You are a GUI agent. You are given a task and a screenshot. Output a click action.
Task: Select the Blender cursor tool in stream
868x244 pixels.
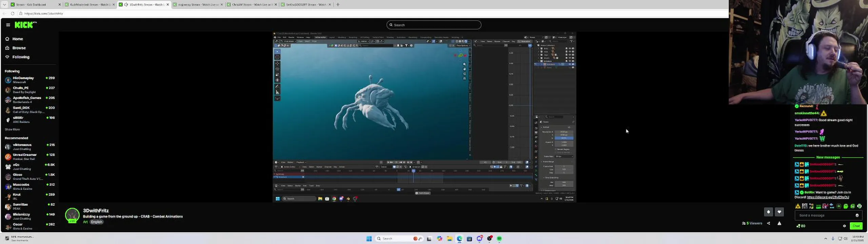(x=277, y=57)
